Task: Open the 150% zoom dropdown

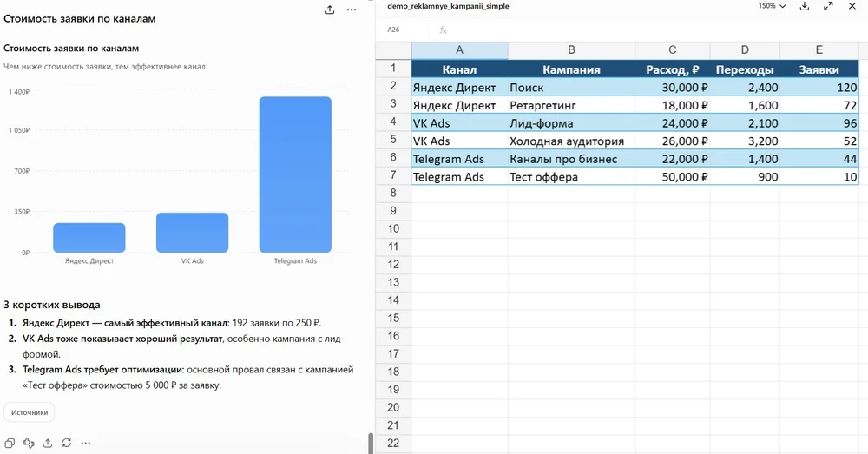Action: (773, 6)
